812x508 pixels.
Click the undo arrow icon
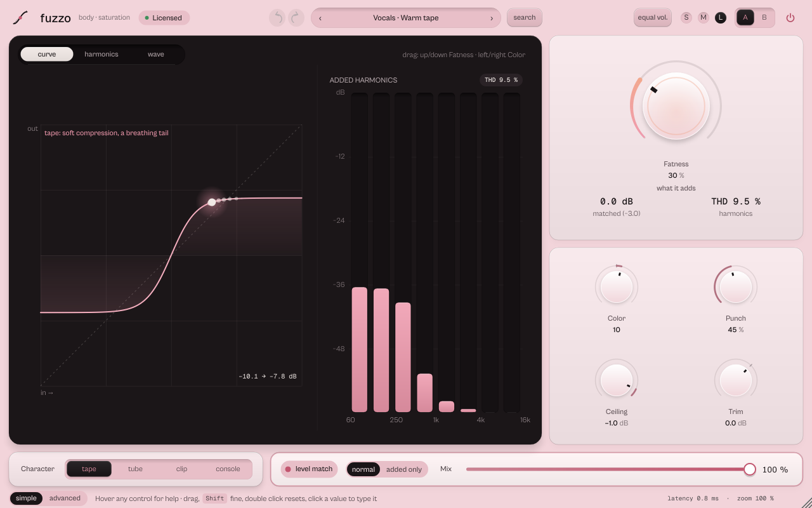[277, 18]
